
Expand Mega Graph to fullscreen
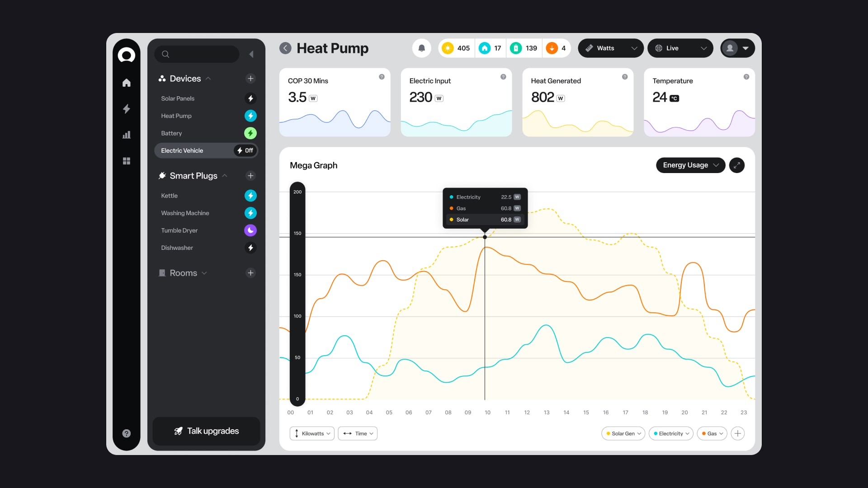point(736,165)
